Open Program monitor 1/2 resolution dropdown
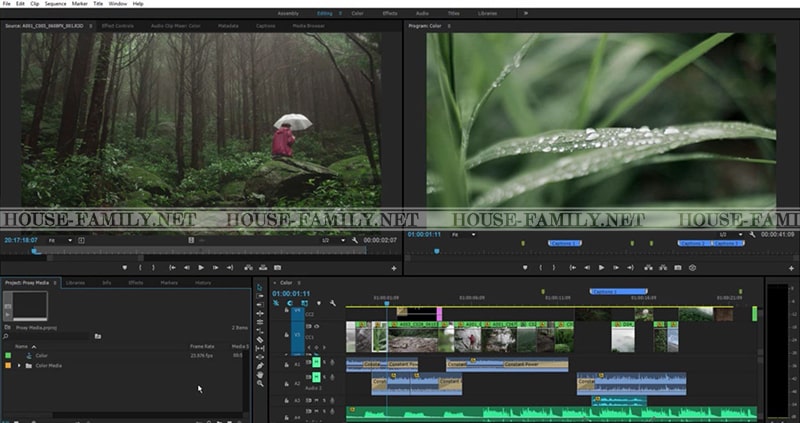 (731, 235)
